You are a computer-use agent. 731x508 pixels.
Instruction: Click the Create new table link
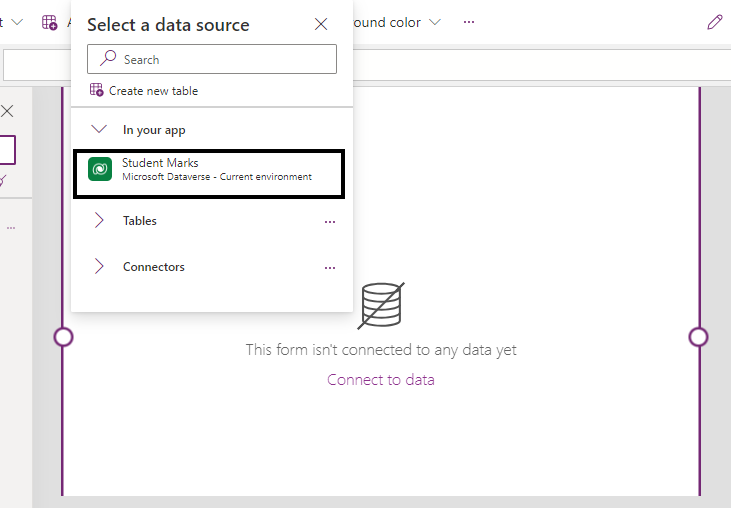click(153, 91)
